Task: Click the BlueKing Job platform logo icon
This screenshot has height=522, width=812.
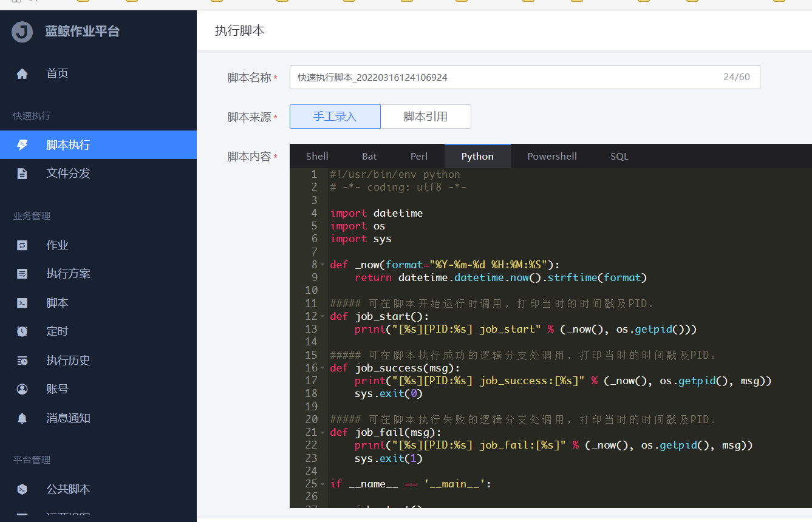Action: point(22,32)
